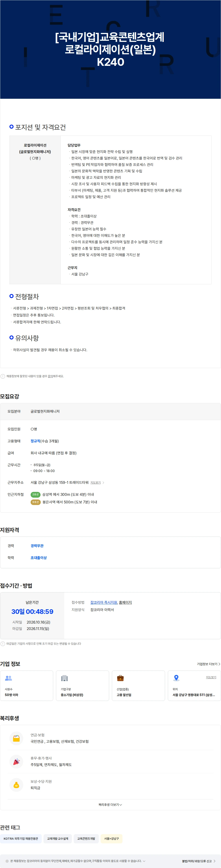Expand 복리후생 더보기
Image resolution: width=221 pixels, height=868 pixels.
(x=110, y=805)
